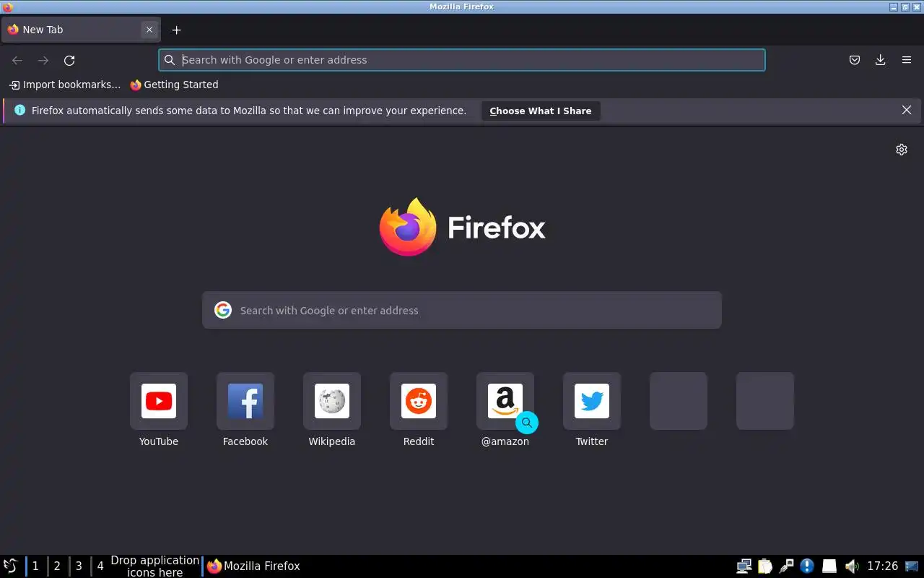Click the white notepad tray icon
The height and width of the screenshot is (578, 924).
829,566
